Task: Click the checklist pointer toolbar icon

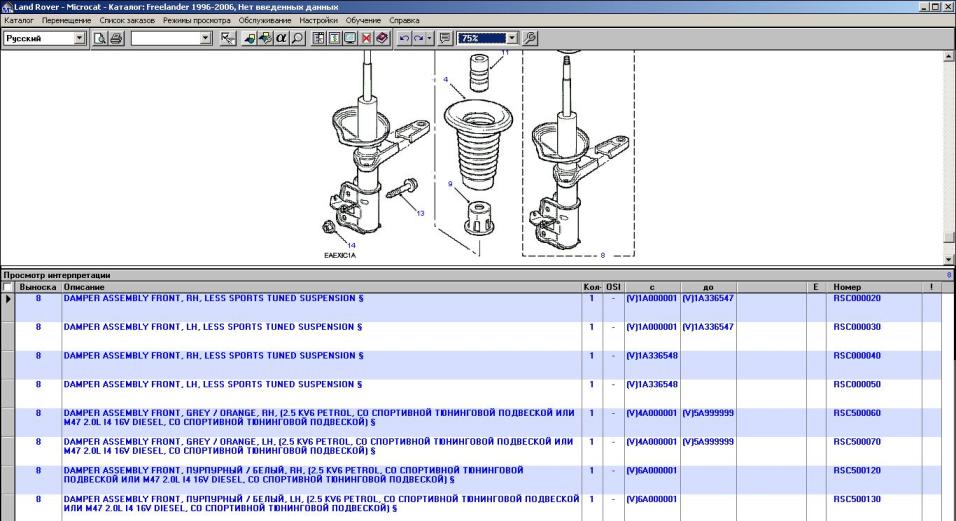Action: point(228,38)
